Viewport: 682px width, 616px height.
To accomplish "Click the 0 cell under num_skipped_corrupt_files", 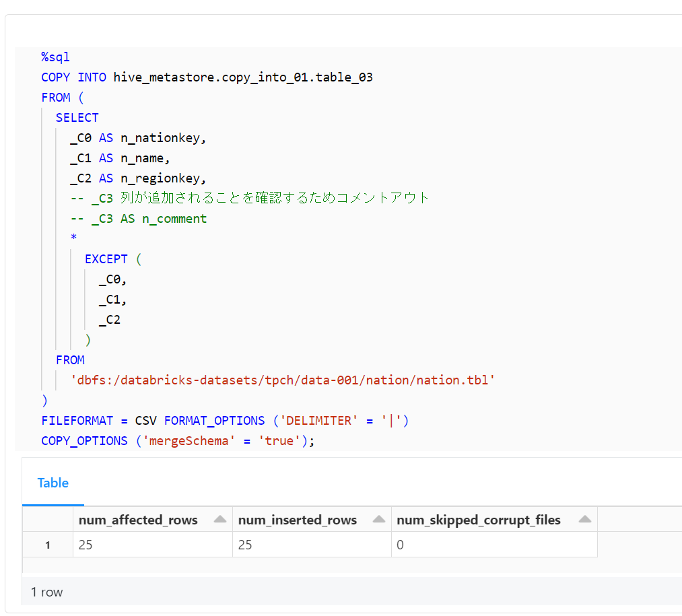I will pyautogui.click(x=400, y=545).
